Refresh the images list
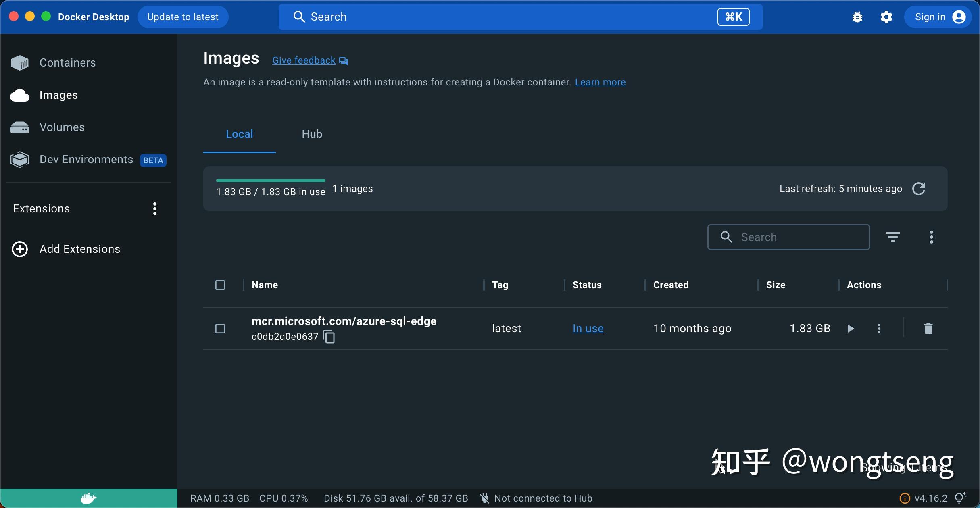Screen dimensions: 980x508 919,189
